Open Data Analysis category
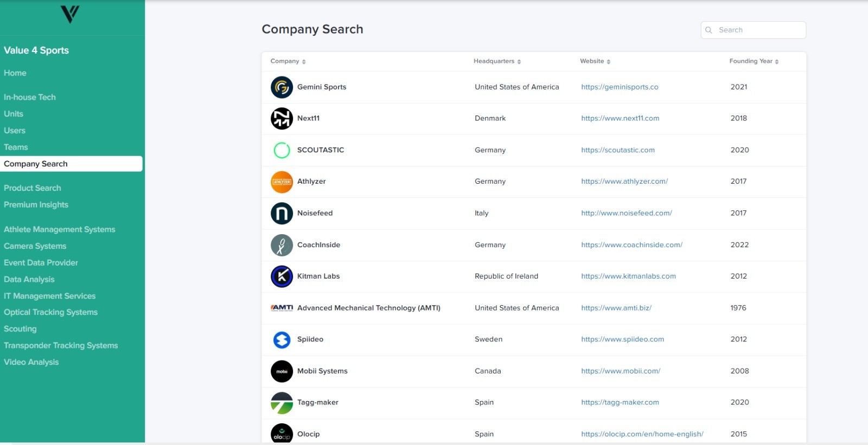This screenshot has width=868, height=445. [29, 280]
